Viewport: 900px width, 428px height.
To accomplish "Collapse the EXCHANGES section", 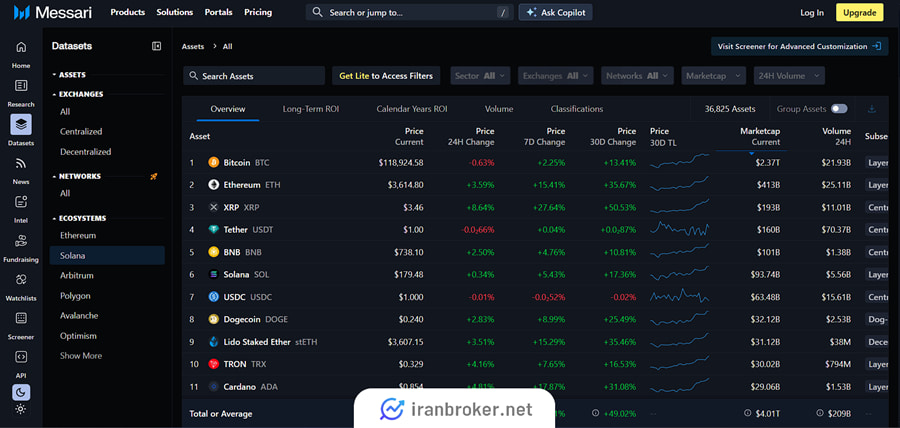I will (x=77, y=94).
